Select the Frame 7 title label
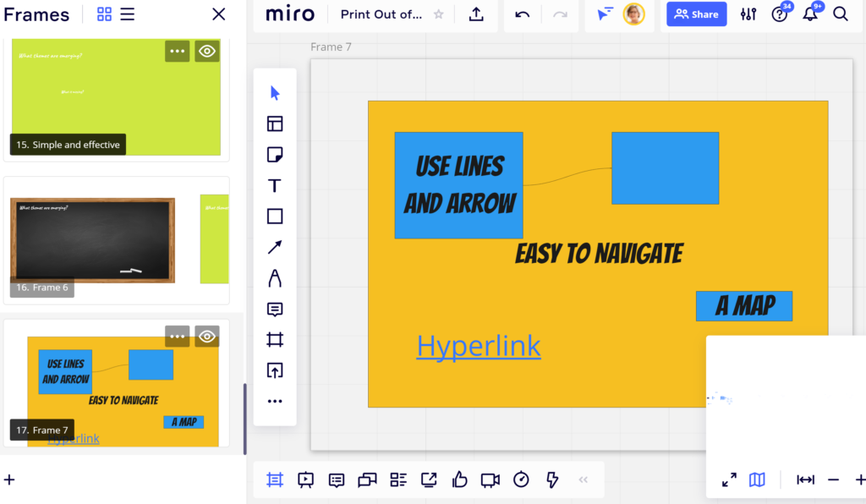 (x=331, y=47)
